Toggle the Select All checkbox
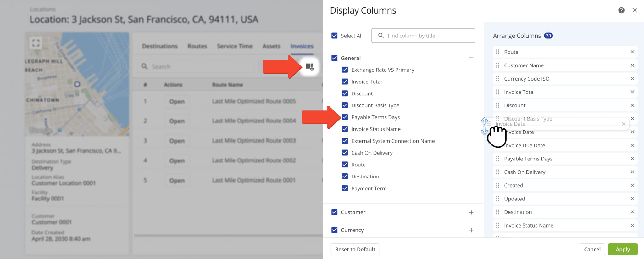The height and width of the screenshot is (259, 644). [335, 36]
